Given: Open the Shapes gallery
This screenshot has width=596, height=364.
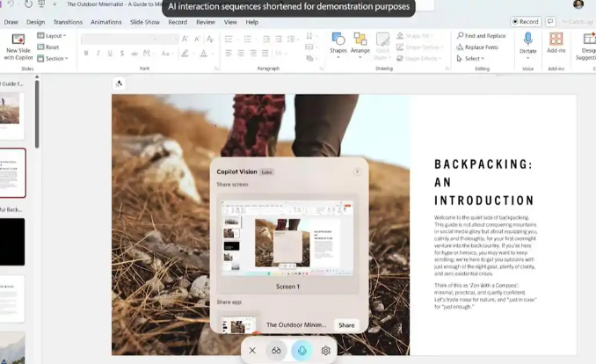Looking at the screenshot, I should point(338,42).
